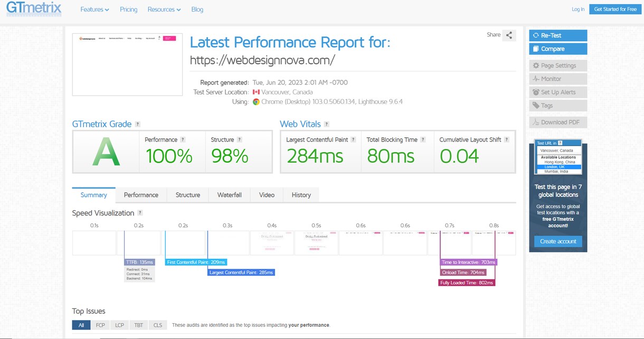644x339 pixels.
Task: Click the Canada flag icon
Action: pos(256,92)
